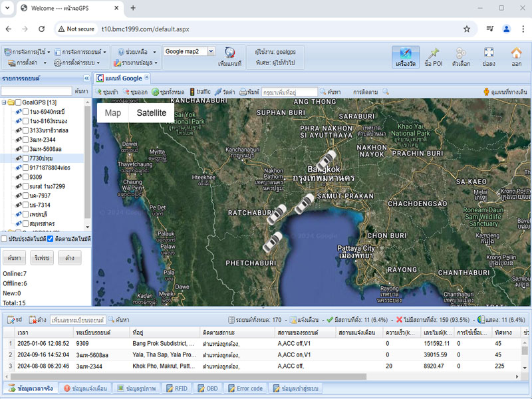Open the เครื่องวัด gauge tool
This screenshot has width=532, height=399.
406,57
